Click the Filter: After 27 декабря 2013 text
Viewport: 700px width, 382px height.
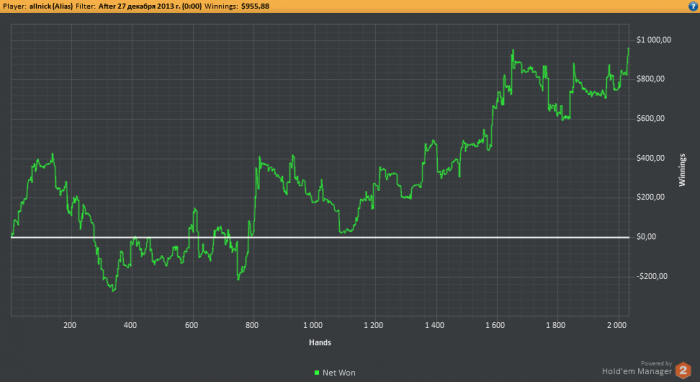(x=138, y=6)
